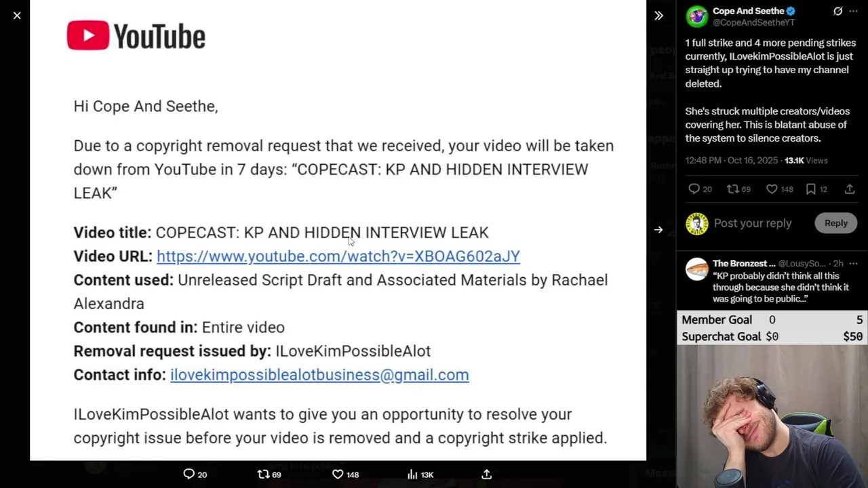This screenshot has width=868, height=488.
Task: Open more options on Cope And Seethe tweet
Action: pyautogui.click(x=853, y=11)
